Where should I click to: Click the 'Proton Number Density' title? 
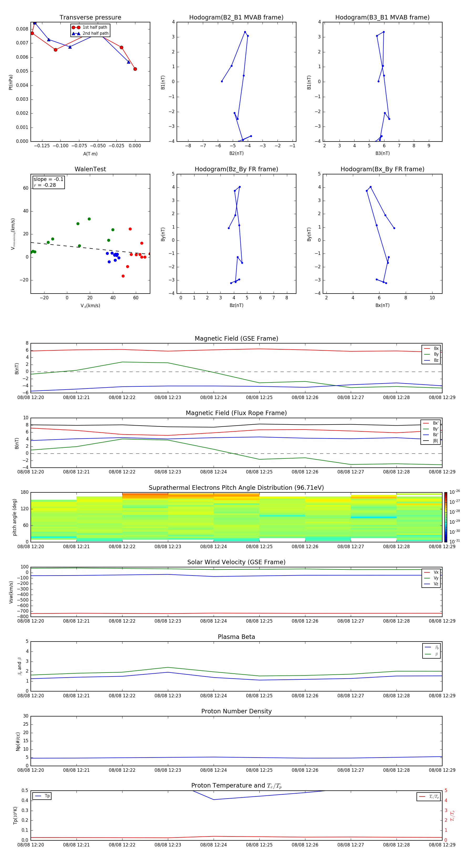tap(236, 711)
